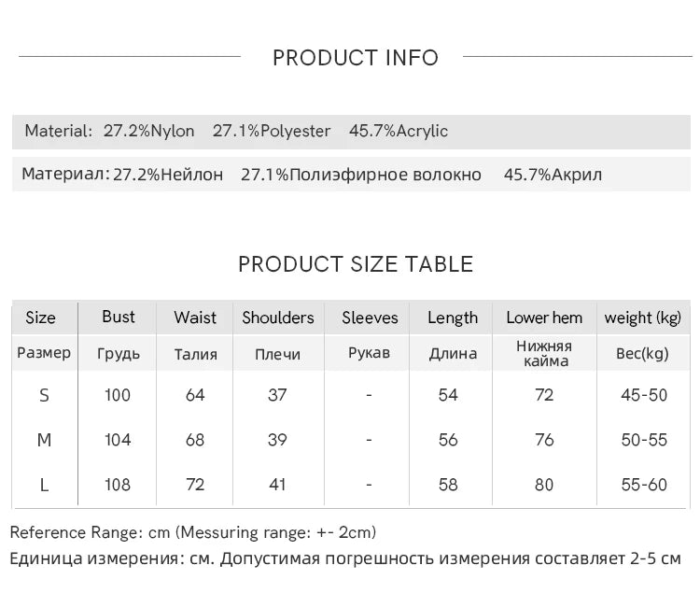
Task: Click the lower hem value 72
Action: [x=544, y=396]
